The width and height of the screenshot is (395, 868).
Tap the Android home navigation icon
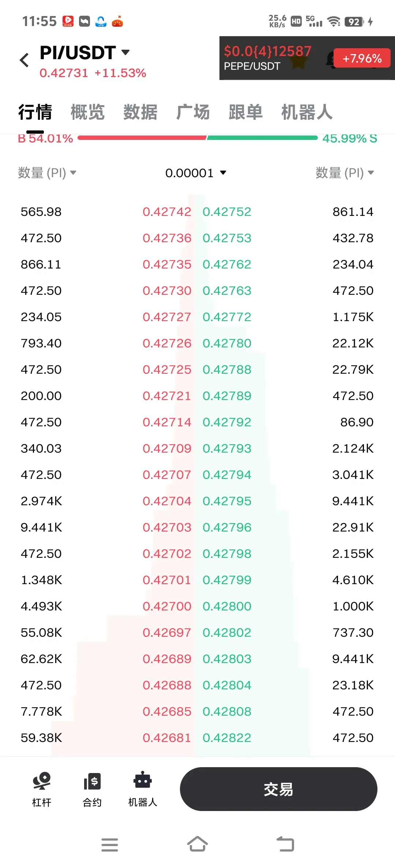(197, 844)
